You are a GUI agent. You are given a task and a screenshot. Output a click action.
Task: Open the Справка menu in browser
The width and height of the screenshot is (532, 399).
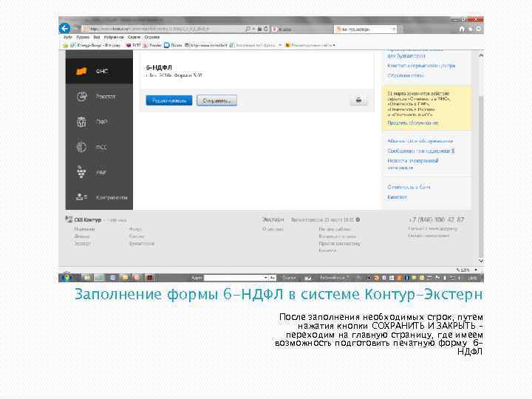[152, 37]
